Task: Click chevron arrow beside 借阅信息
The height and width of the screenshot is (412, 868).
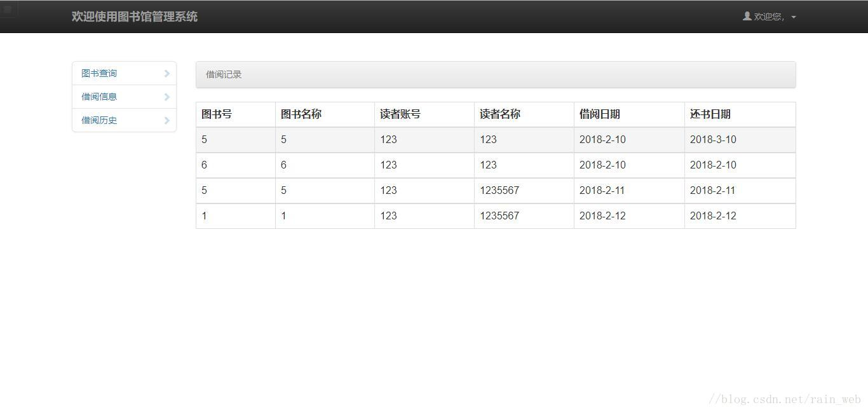Action: coord(167,97)
